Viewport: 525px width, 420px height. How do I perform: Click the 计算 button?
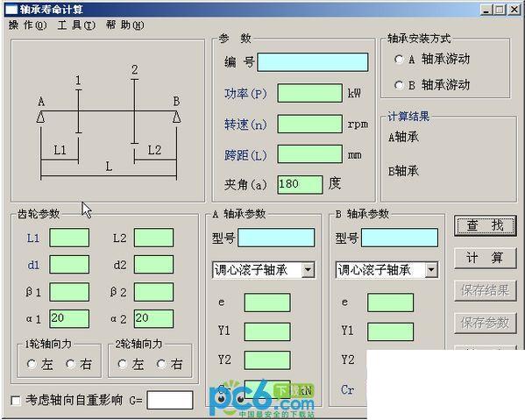pos(486,258)
